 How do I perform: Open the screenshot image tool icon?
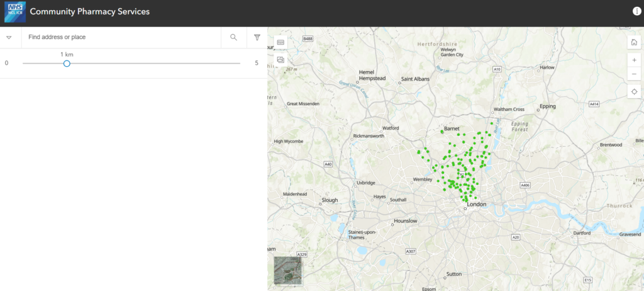(281, 60)
